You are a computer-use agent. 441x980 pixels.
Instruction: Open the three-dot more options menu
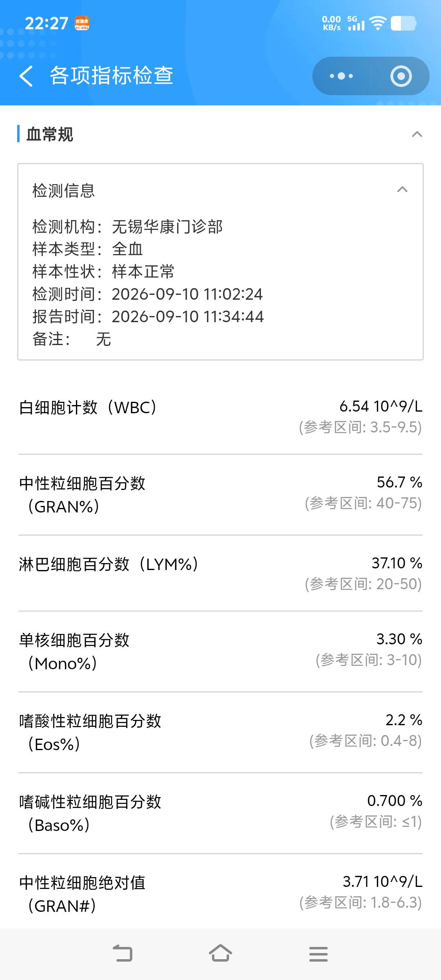click(x=341, y=76)
